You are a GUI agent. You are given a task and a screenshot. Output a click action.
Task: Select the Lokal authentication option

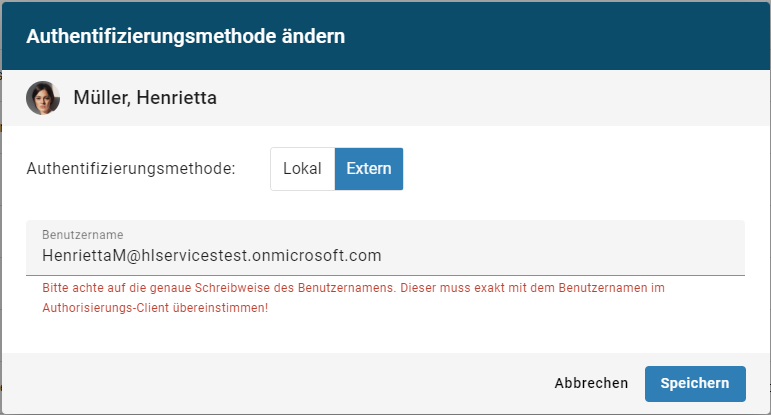[302, 169]
